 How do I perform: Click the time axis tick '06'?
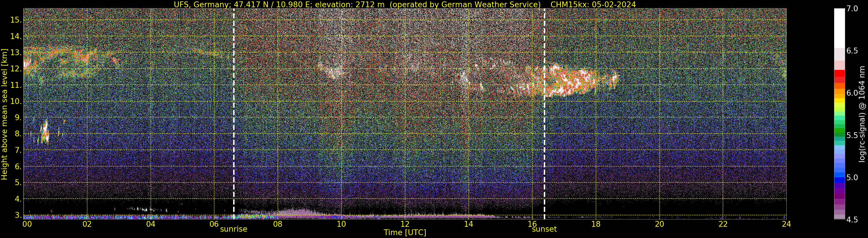pyautogui.click(x=214, y=224)
